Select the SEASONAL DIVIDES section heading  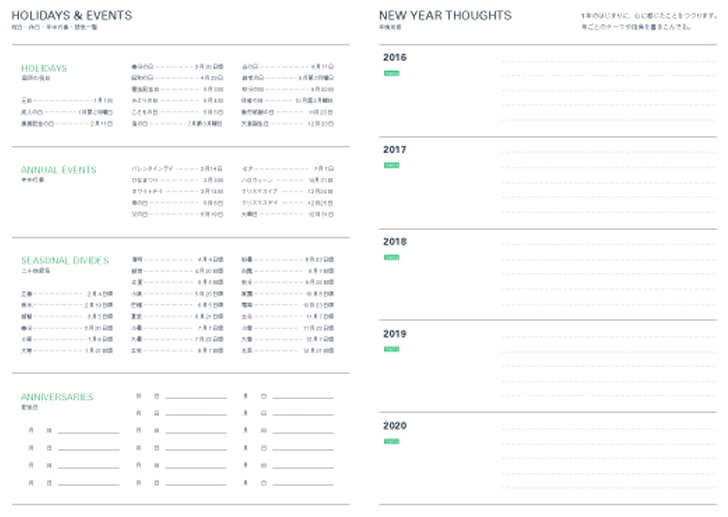point(65,260)
